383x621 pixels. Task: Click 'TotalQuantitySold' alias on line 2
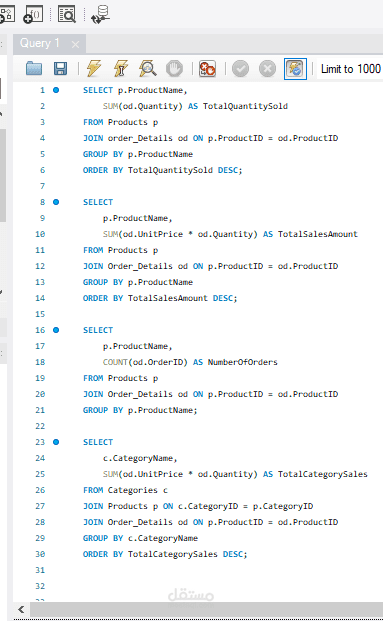pos(245,106)
